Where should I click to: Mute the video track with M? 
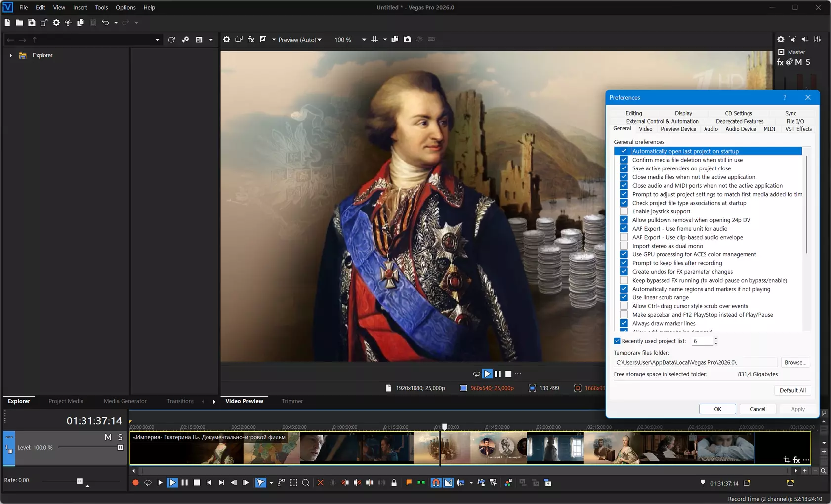(x=108, y=437)
